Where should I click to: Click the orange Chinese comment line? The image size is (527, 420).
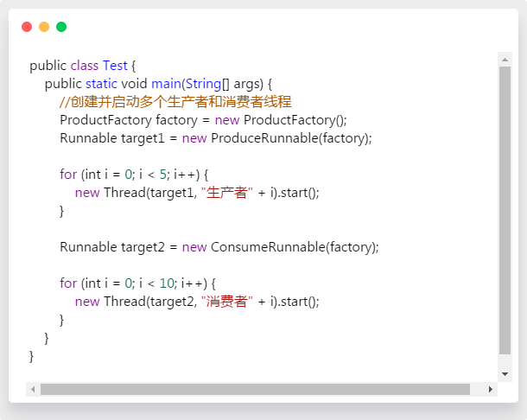pos(175,102)
